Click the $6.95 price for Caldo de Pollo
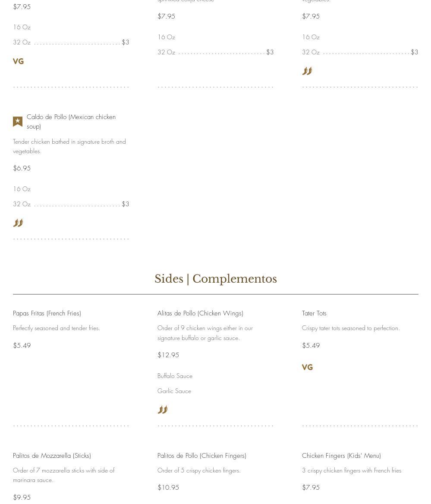Screen dimensions: 431x504 [22, 168]
